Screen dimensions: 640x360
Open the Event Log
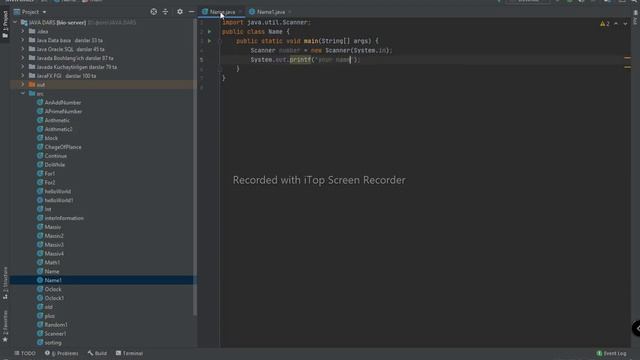coord(611,353)
